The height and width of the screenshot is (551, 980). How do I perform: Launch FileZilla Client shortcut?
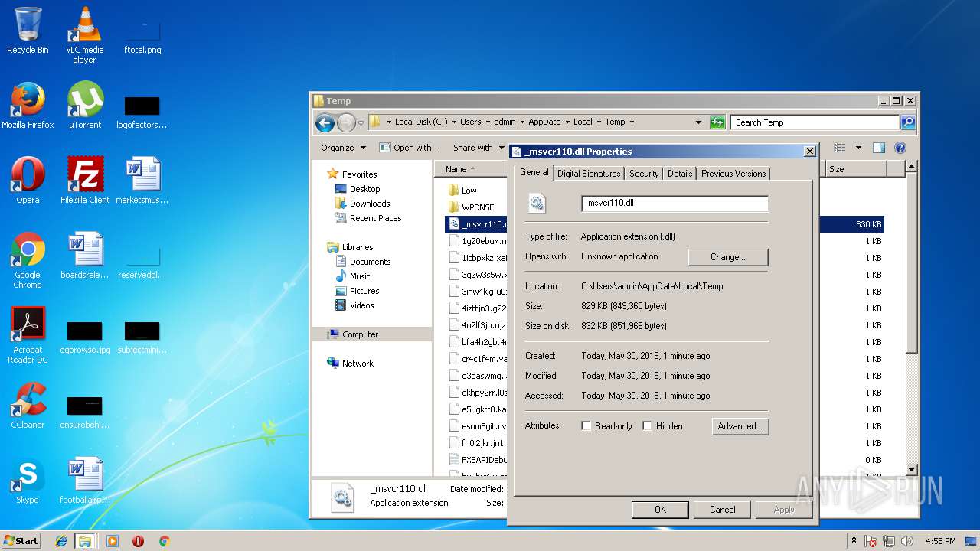point(84,181)
